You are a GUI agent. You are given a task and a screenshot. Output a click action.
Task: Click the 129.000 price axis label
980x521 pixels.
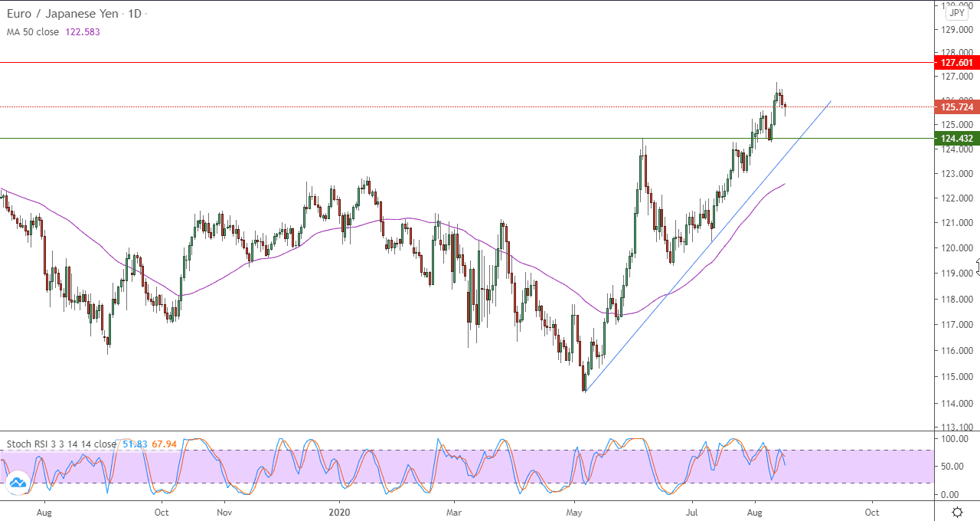pos(958,30)
